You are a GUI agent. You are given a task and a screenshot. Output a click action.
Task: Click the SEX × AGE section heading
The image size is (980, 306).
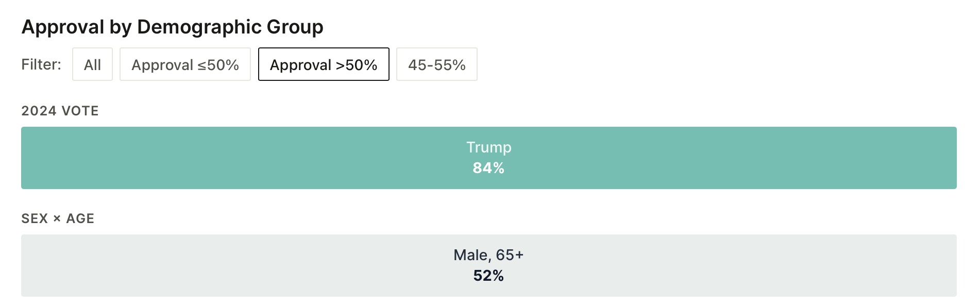click(58, 218)
